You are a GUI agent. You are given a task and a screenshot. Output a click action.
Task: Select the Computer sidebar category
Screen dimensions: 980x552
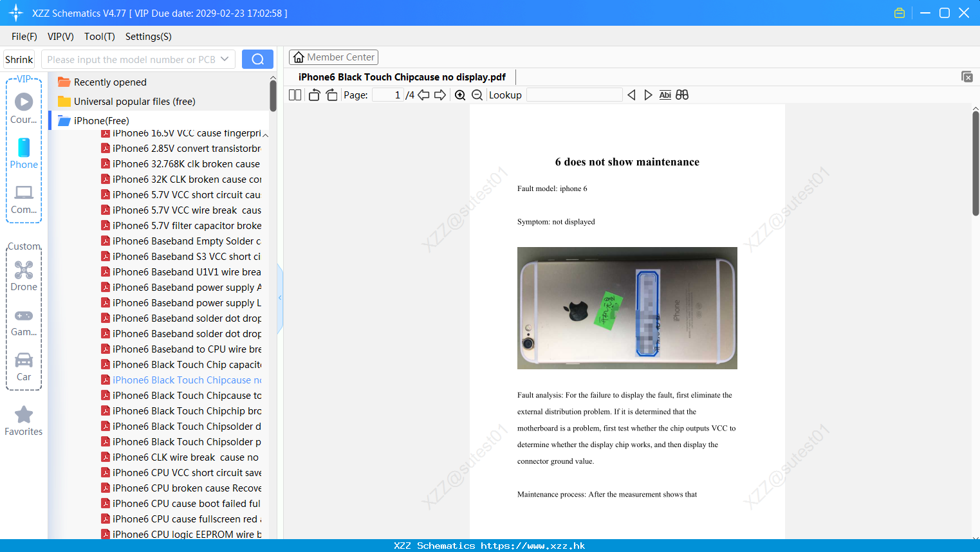[24, 199]
